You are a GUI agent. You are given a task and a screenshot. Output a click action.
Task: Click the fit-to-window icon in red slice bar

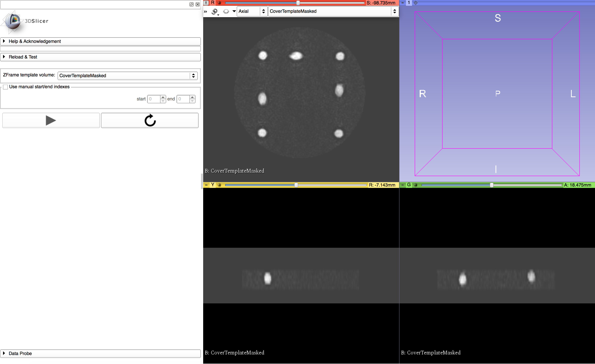(219, 3)
